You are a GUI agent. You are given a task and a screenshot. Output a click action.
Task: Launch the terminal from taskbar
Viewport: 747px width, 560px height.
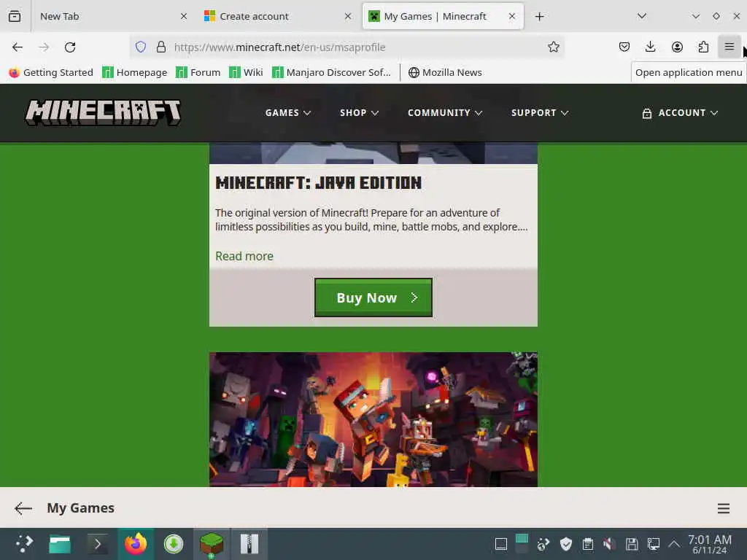[97, 544]
